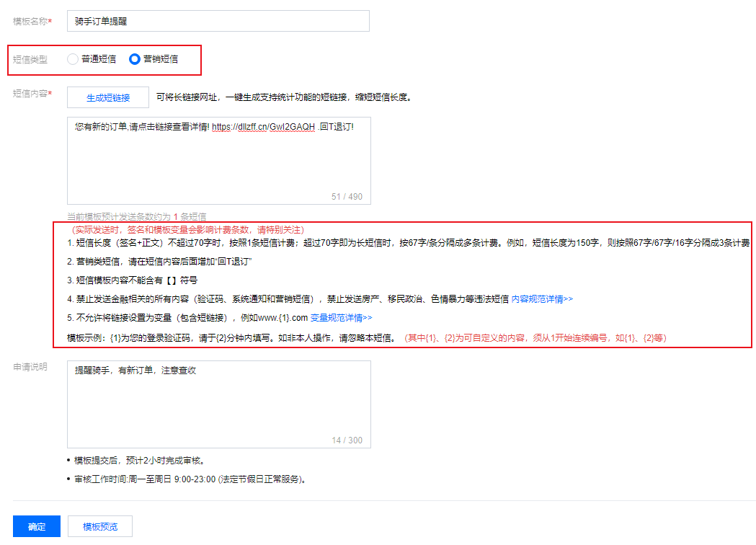Image resolution: width=756 pixels, height=545 pixels.
Task: Click the 模板名称 field label
Action: [x=32, y=21]
